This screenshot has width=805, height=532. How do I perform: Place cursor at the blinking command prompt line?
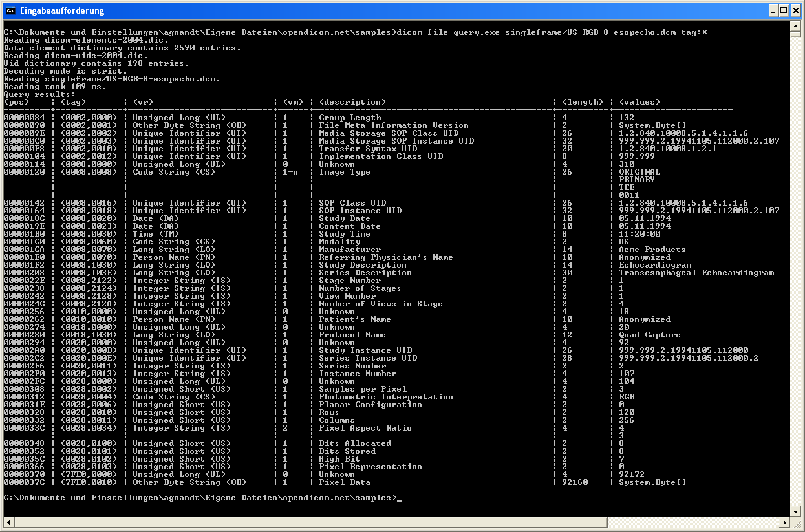401,498
